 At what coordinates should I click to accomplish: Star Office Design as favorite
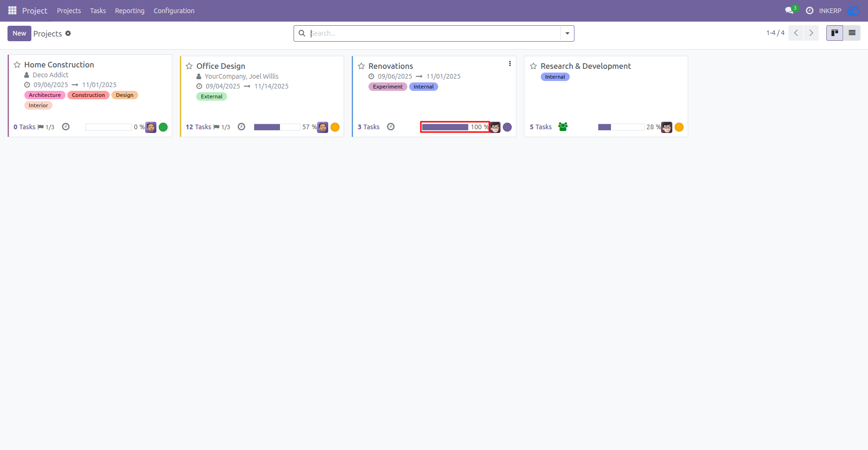pyautogui.click(x=189, y=66)
